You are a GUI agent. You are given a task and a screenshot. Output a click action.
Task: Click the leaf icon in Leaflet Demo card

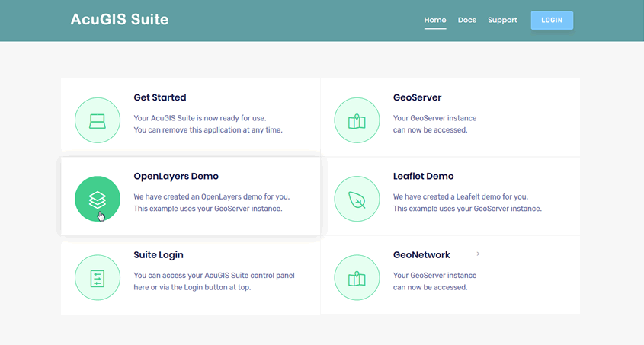[357, 199]
